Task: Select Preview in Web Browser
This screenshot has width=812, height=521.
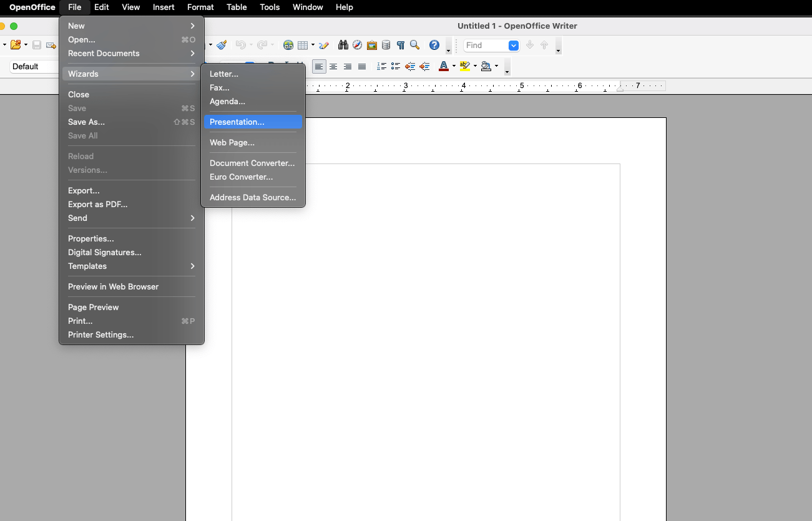Action: pyautogui.click(x=132, y=286)
